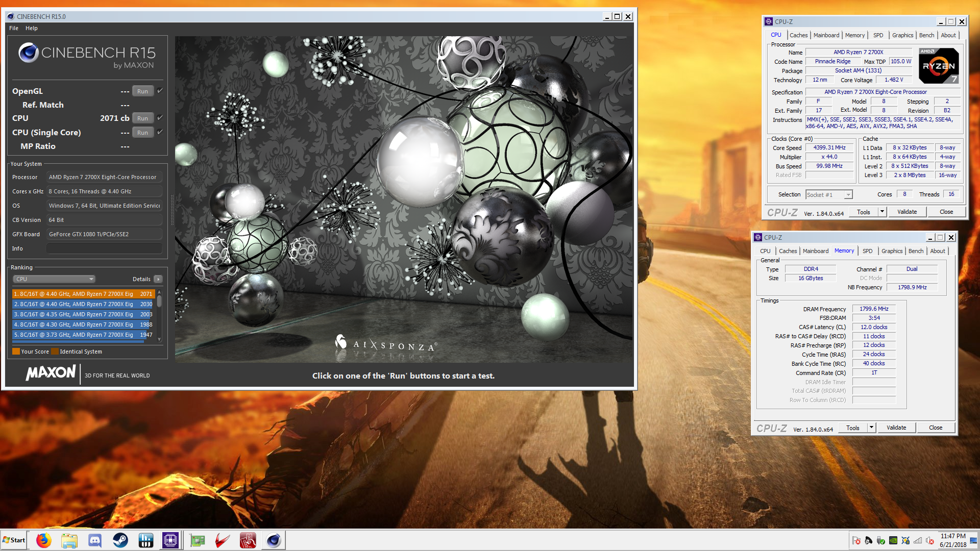
Task: Switch to the SPD tab in the Memory CPU-Z window
Action: pyautogui.click(x=867, y=251)
